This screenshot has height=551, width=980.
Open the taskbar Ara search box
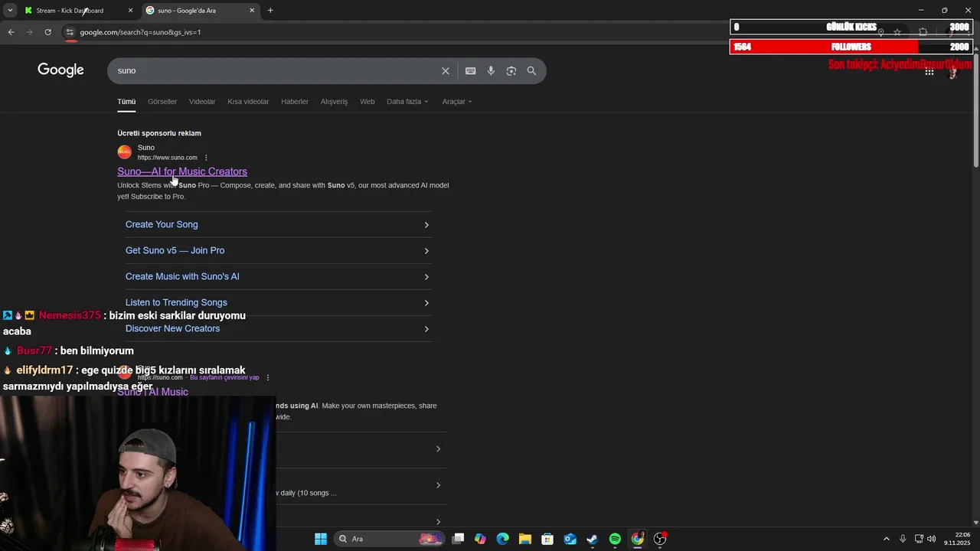(390, 539)
